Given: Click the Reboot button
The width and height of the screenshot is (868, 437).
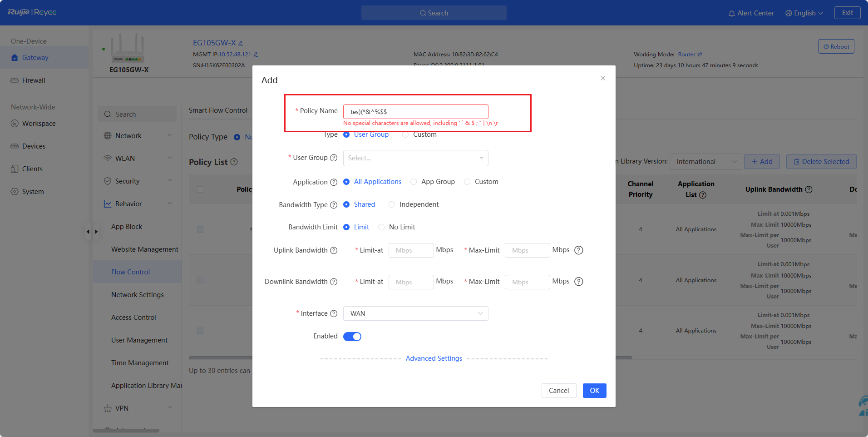Looking at the screenshot, I should pos(836,46).
